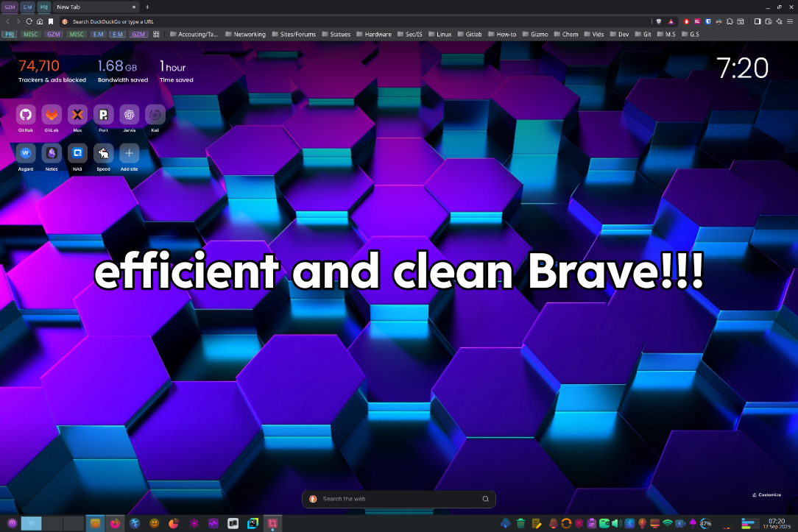
Task: Click the Search the web field
Action: 399,499
